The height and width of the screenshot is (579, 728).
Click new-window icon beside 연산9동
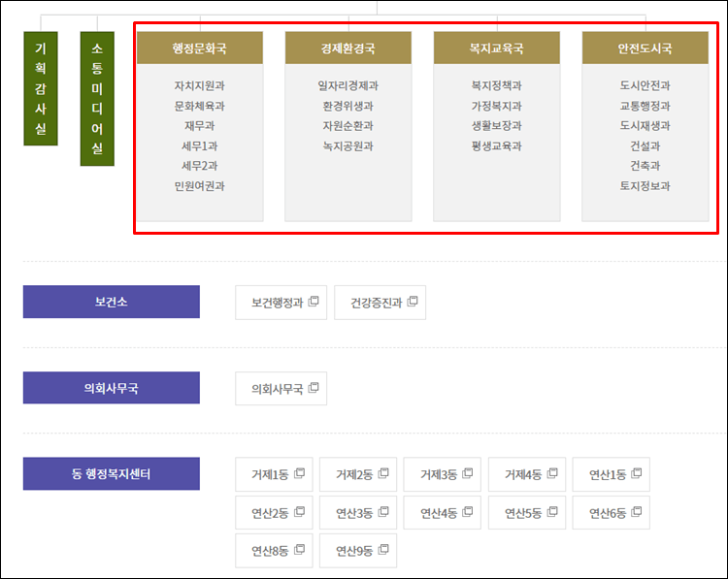(x=384, y=550)
